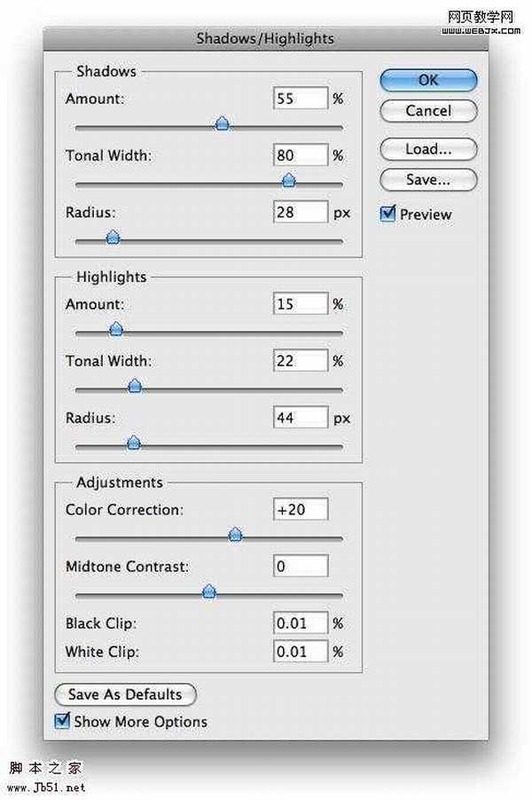Image resolution: width=532 pixels, height=800 pixels.
Task: Focus the Shadows Amount input field
Action: [301, 98]
